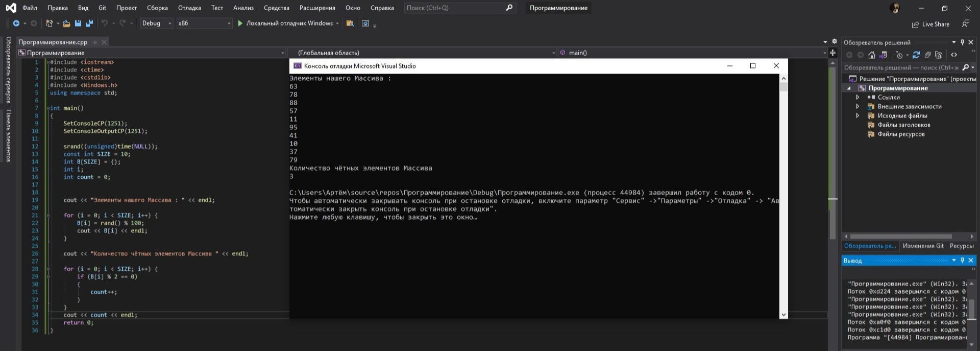
Task: Click the debug console vertical scrollbar thumb
Action: (783, 87)
